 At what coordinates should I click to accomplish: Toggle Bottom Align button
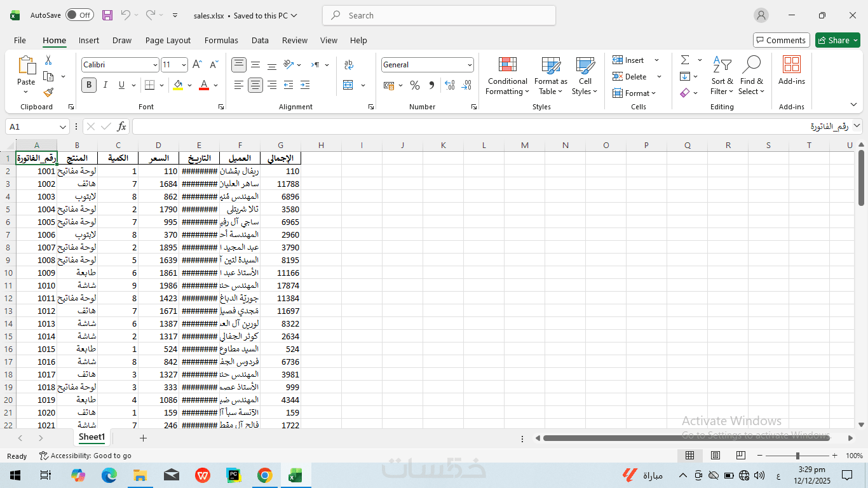272,65
